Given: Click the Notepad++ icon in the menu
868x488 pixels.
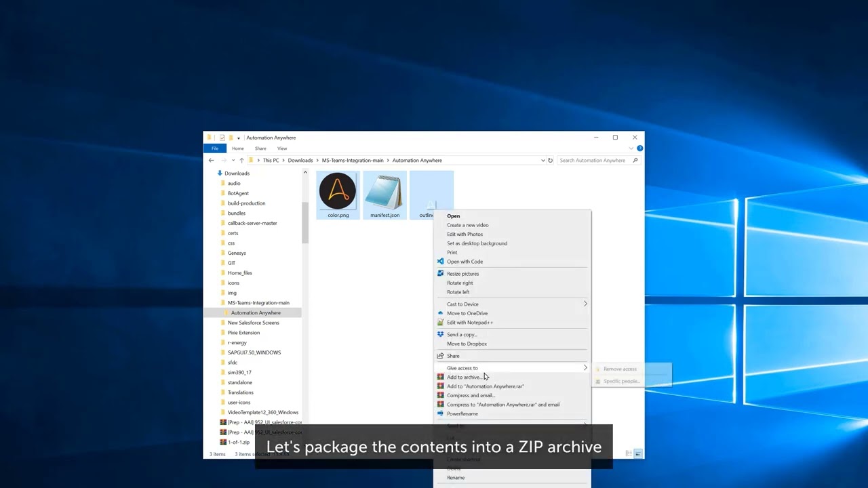Looking at the screenshot, I should point(440,323).
